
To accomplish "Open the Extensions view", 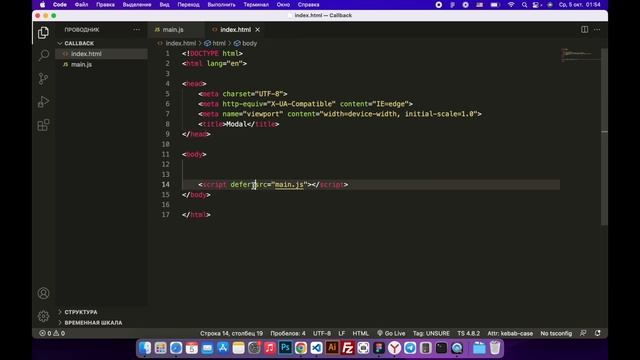I will click(x=43, y=125).
